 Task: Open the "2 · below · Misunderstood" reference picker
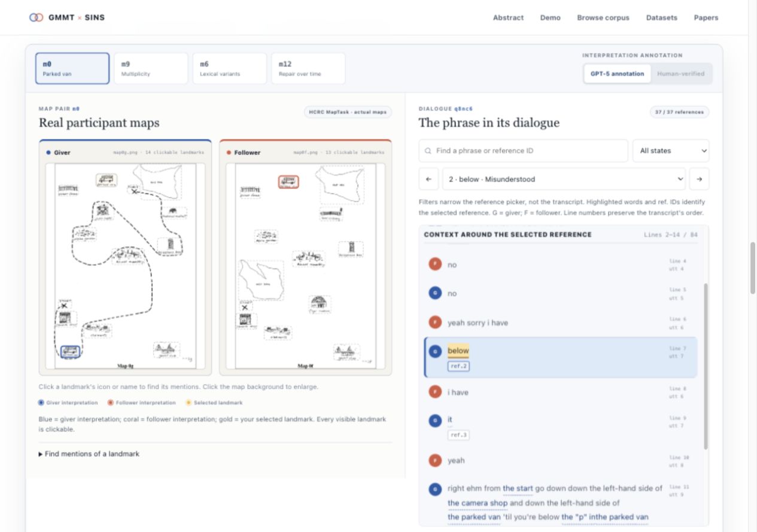[564, 179]
